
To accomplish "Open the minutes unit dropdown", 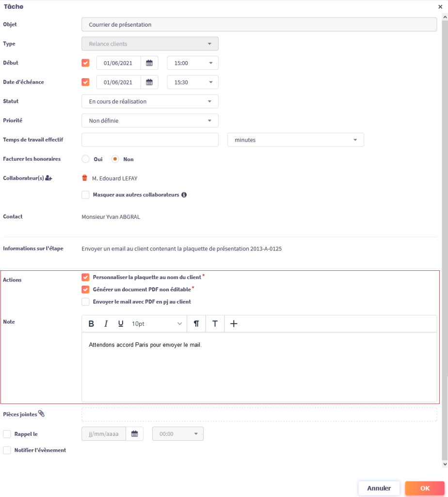I will (295, 140).
